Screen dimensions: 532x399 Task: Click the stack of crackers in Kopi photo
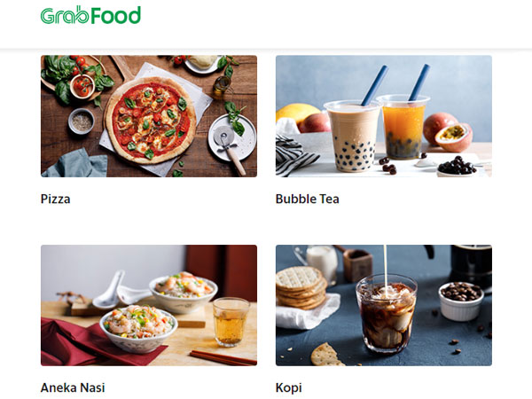click(x=301, y=287)
